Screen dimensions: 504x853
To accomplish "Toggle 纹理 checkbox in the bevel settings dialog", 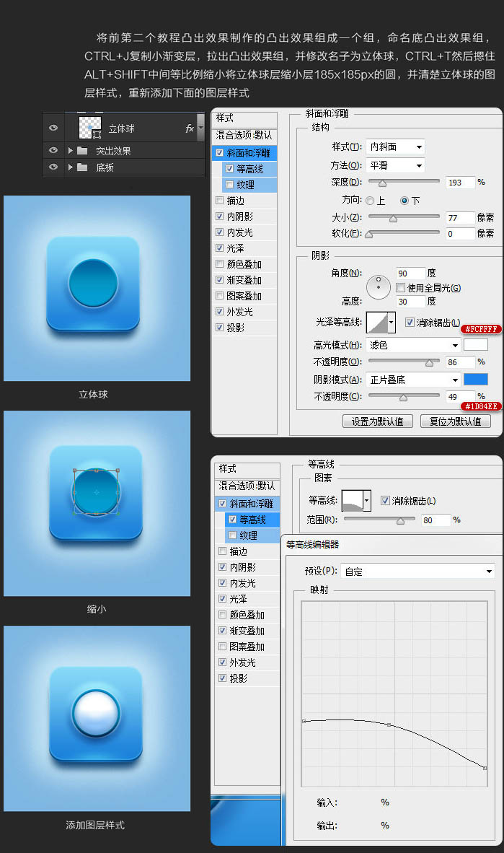I will [229, 185].
